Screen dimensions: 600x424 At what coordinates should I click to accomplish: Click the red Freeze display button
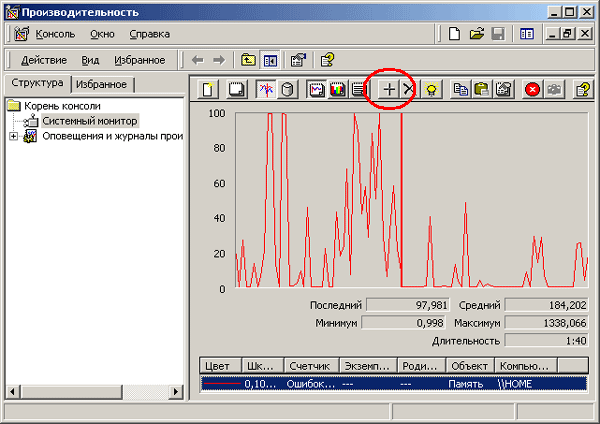coord(532,90)
